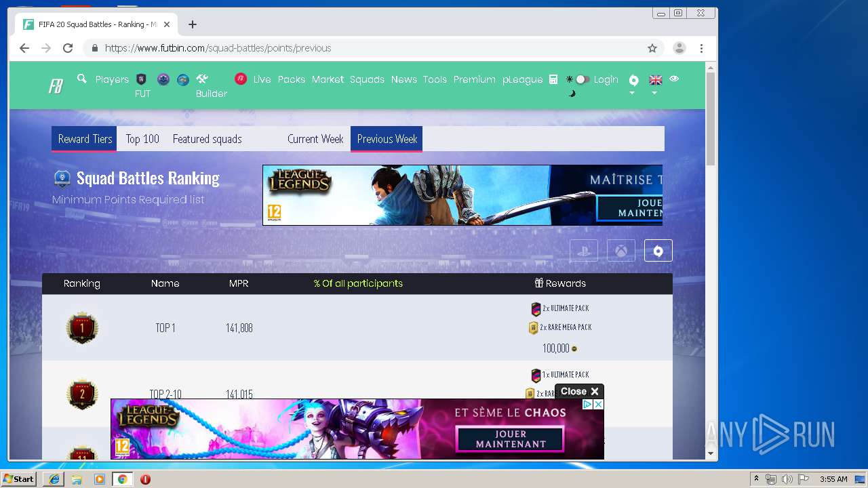Open Chrome's three-dot menu
This screenshot has width=868, height=488.
coord(701,48)
